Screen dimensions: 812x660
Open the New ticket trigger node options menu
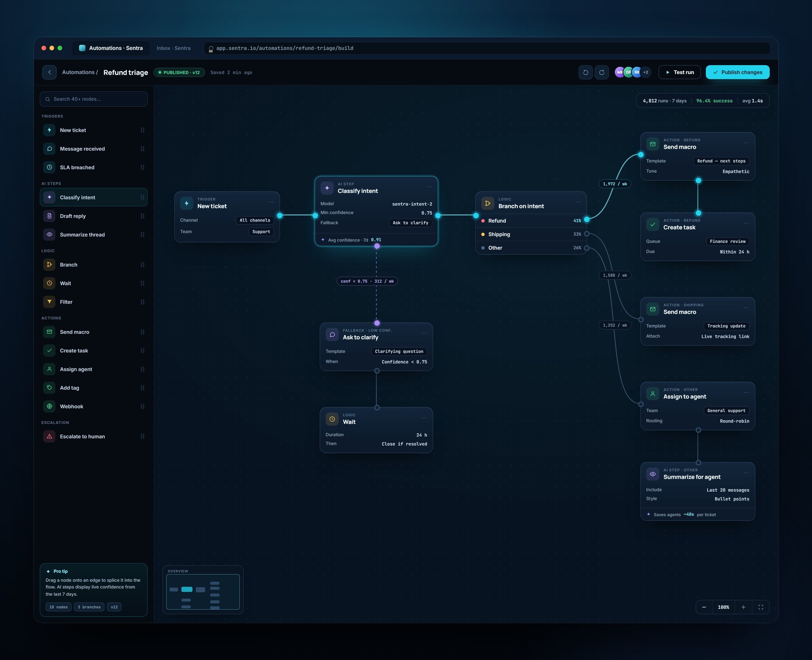coord(271,202)
